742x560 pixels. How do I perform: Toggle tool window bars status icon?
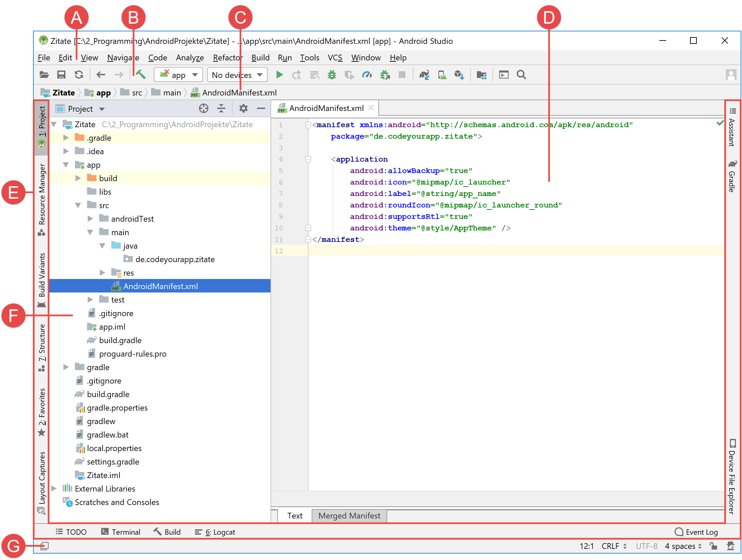(44, 546)
